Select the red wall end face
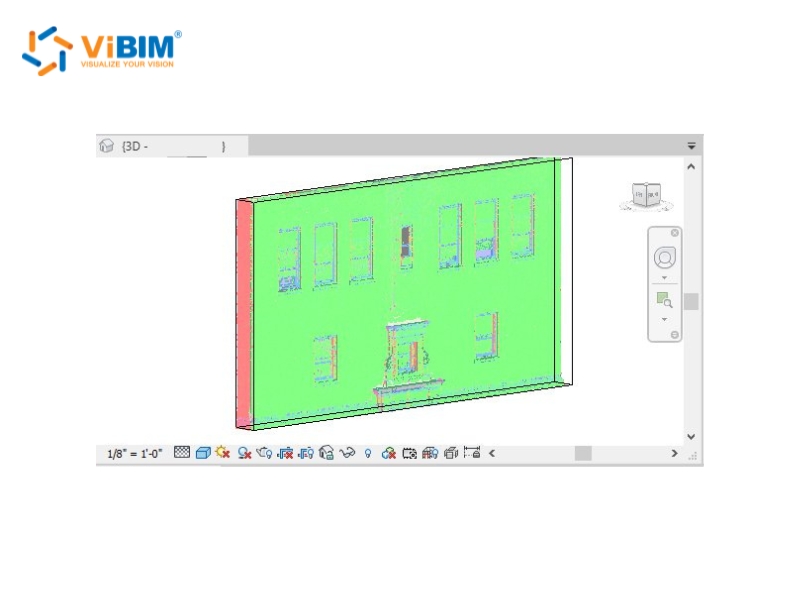This screenshot has width=800, height=600. click(x=244, y=312)
